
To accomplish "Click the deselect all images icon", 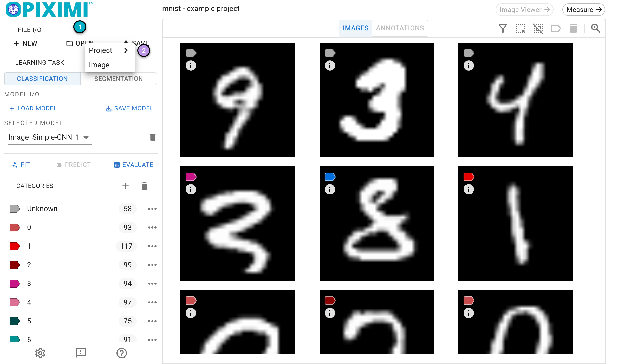I will coord(538,28).
